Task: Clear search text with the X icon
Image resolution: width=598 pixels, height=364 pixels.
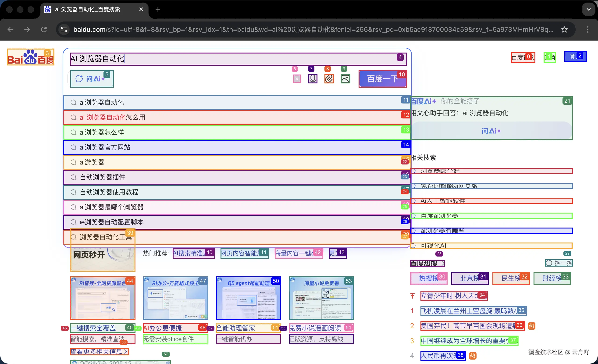Action: coord(297,79)
